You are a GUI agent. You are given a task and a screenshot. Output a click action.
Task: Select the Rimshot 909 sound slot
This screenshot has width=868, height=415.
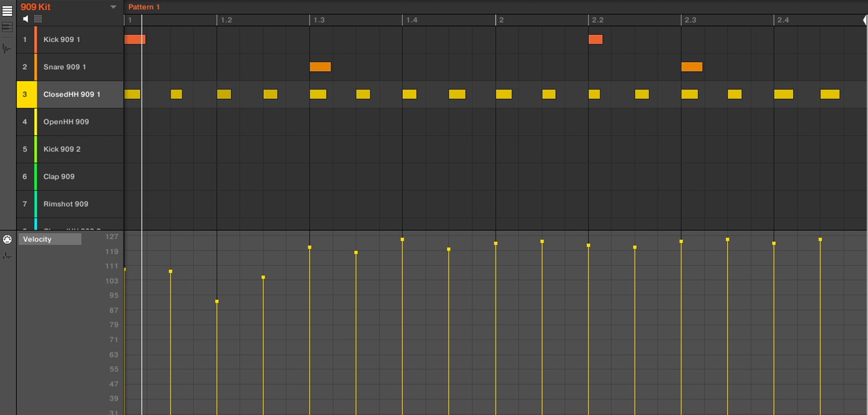70,204
